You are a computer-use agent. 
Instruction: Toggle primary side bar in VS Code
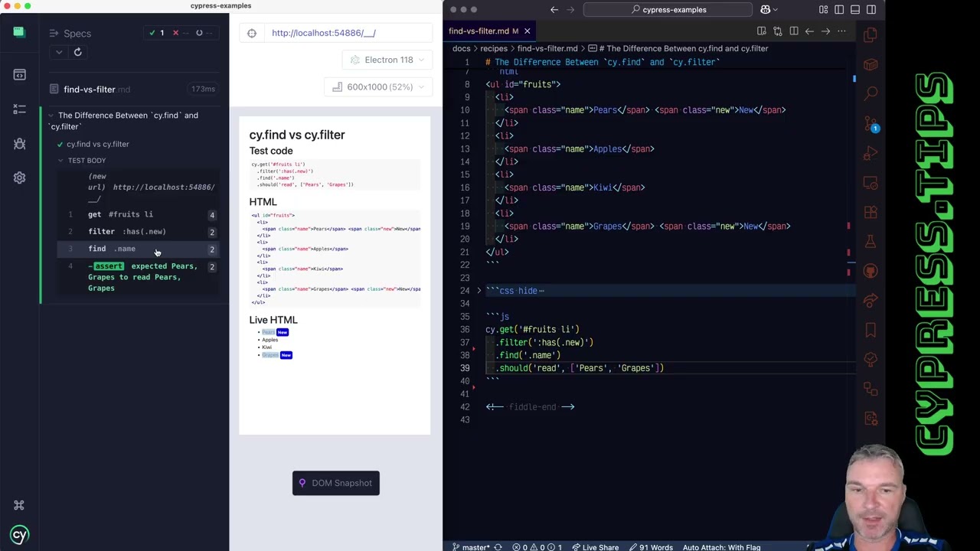pos(839,10)
